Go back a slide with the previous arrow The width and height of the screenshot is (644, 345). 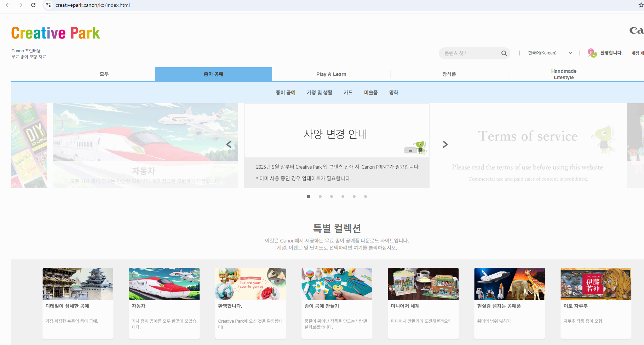tap(229, 144)
